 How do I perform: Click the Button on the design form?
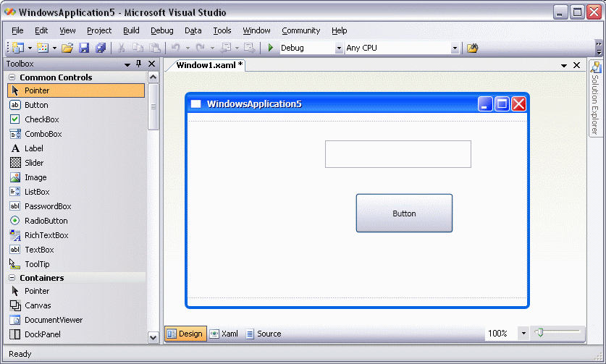coord(404,213)
